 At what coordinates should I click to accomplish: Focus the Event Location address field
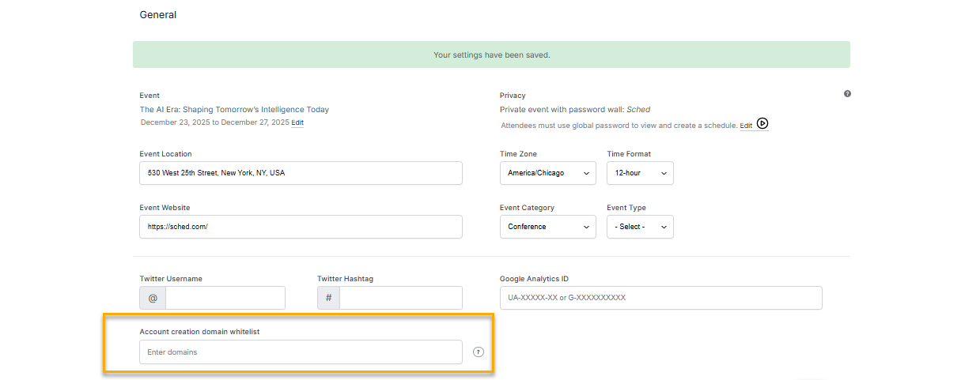click(x=301, y=173)
